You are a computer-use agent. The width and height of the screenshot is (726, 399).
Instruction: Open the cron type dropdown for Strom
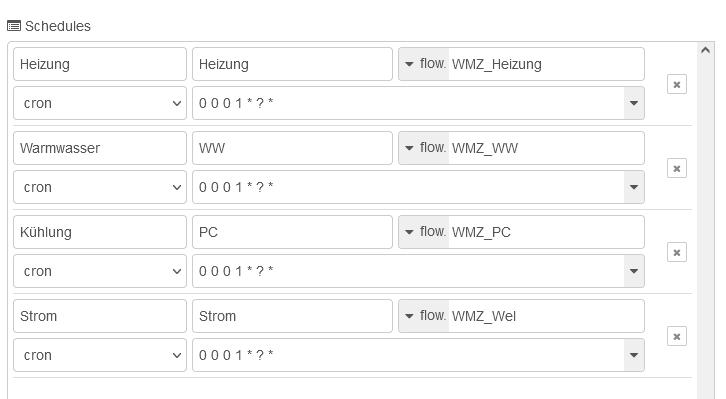pos(100,355)
